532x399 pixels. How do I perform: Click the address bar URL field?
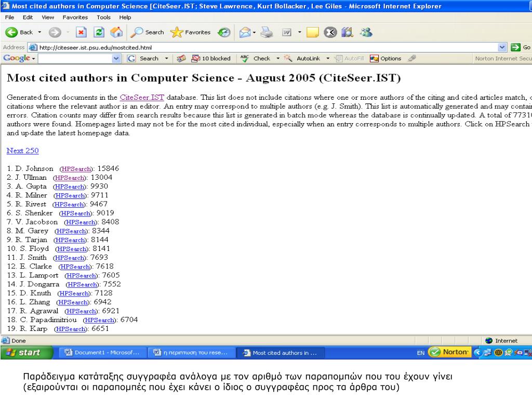pyautogui.click(x=263, y=47)
